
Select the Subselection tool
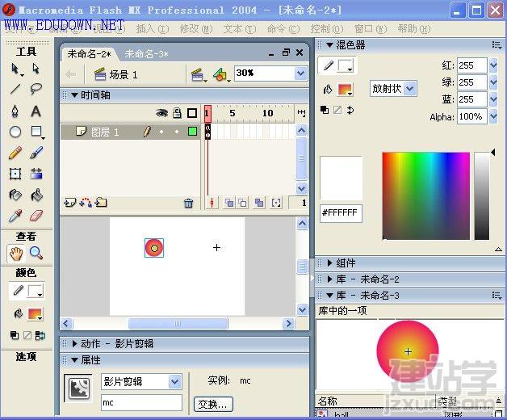tap(36, 69)
